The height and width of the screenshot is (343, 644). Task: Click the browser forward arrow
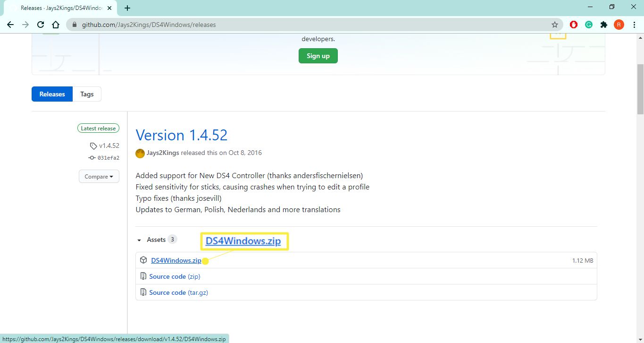(25, 25)
